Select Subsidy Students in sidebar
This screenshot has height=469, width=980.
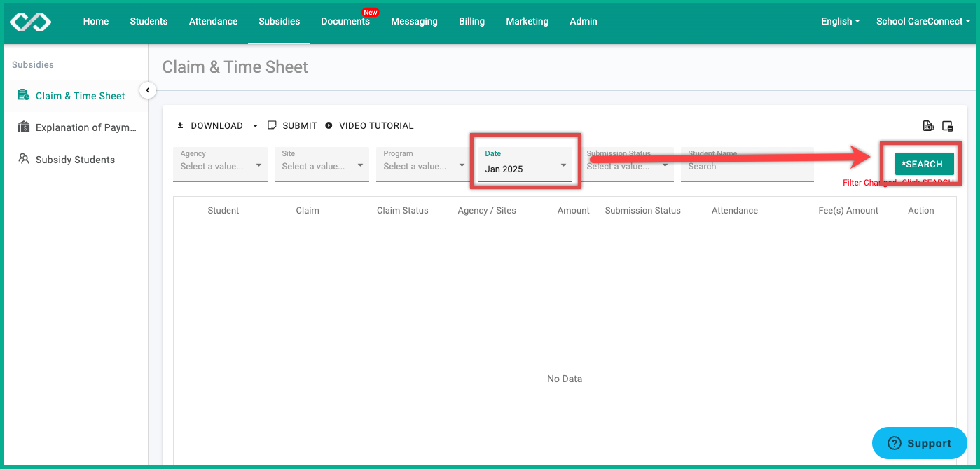pos(74,160)
